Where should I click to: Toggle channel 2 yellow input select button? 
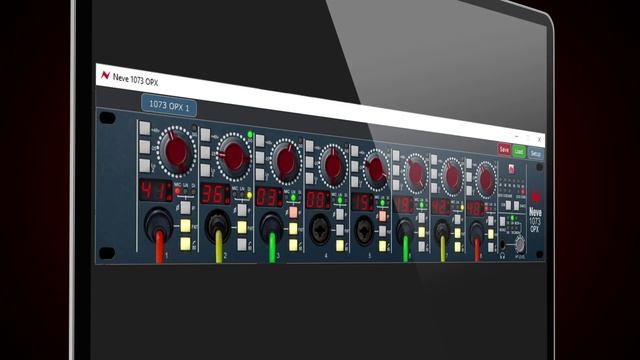click(242, 227)
